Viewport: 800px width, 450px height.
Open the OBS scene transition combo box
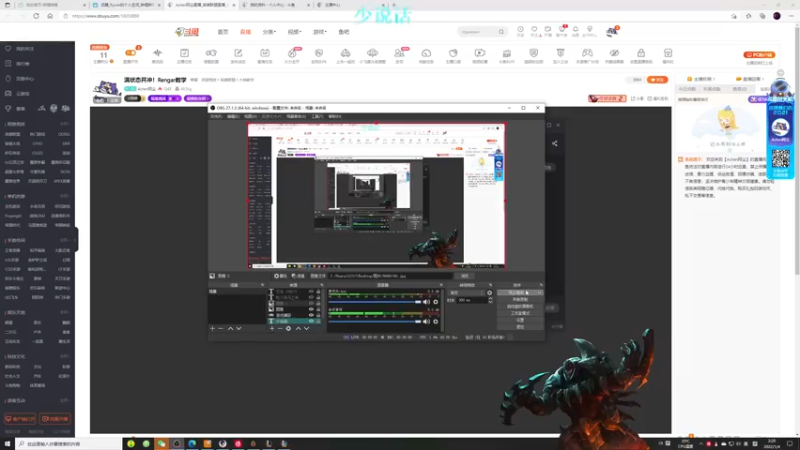click(x=466, y=293)
